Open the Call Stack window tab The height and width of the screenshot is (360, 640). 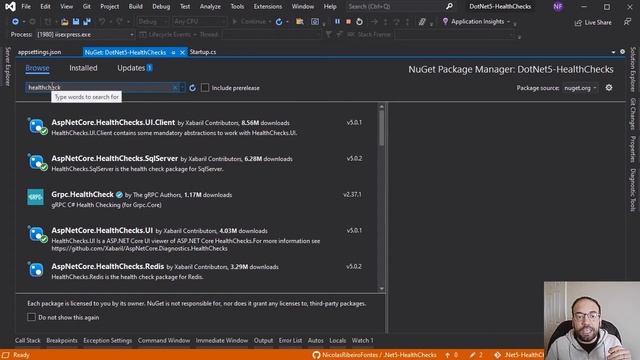point(28,340)
